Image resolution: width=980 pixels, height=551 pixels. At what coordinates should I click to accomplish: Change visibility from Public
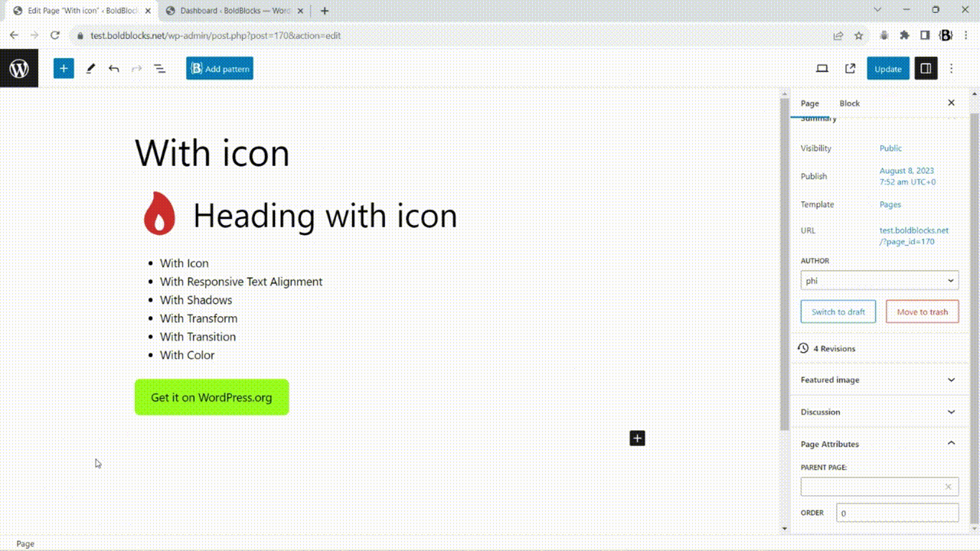[890, 148]
